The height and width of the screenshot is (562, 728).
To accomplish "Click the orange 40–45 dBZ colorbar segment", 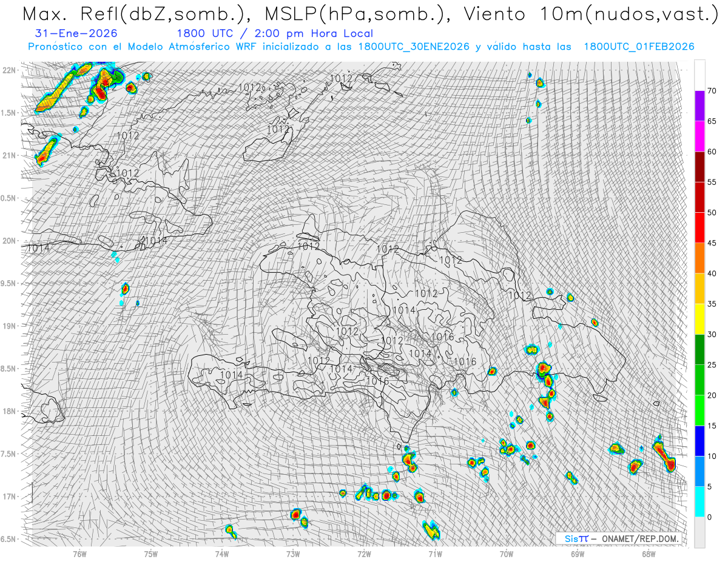I will click(699, 258).
